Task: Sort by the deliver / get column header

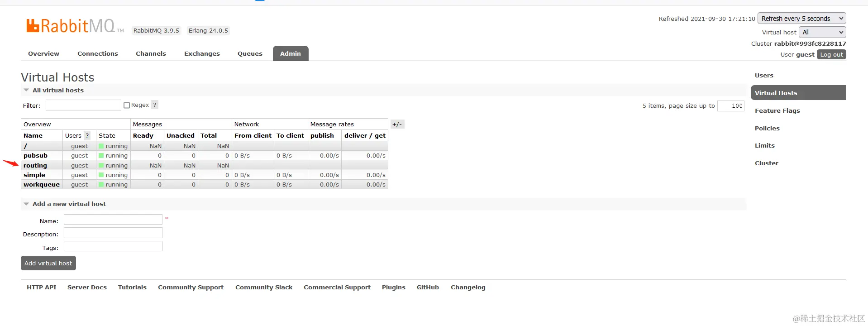Action: (x=365, y=135)
